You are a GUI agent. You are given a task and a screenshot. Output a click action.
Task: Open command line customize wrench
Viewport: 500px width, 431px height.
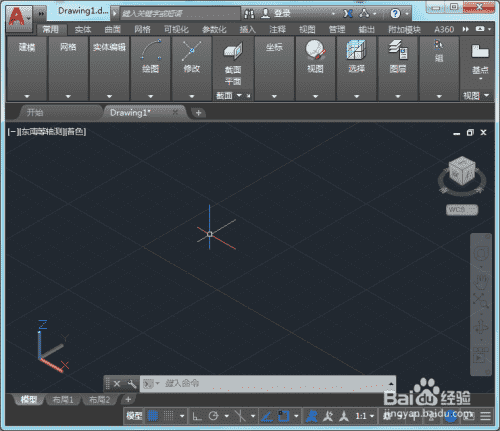132,384
